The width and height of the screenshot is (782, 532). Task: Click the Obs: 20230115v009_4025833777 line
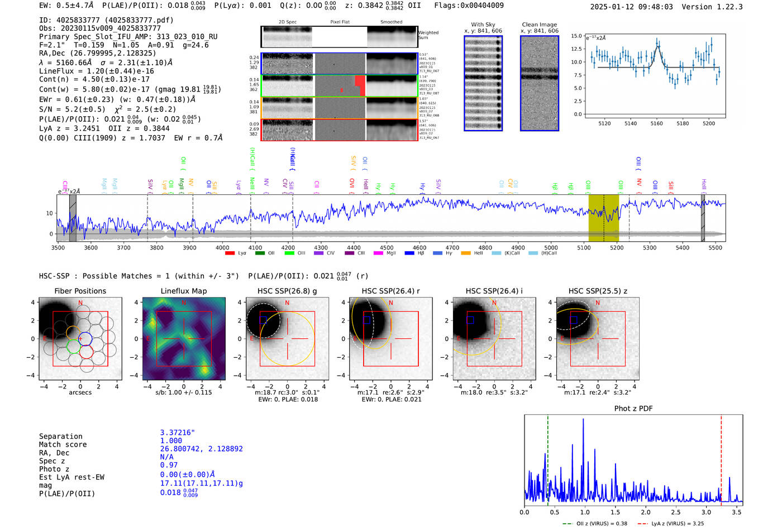tap(100, 28)
